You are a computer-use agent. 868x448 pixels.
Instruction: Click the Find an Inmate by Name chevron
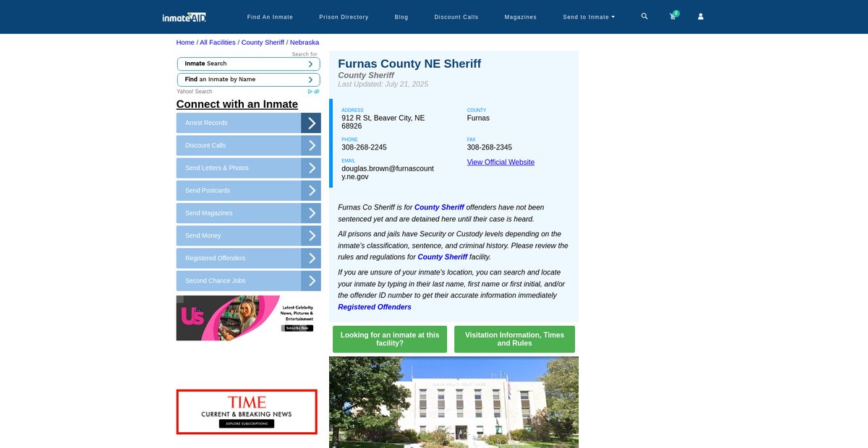coord(310,79)
